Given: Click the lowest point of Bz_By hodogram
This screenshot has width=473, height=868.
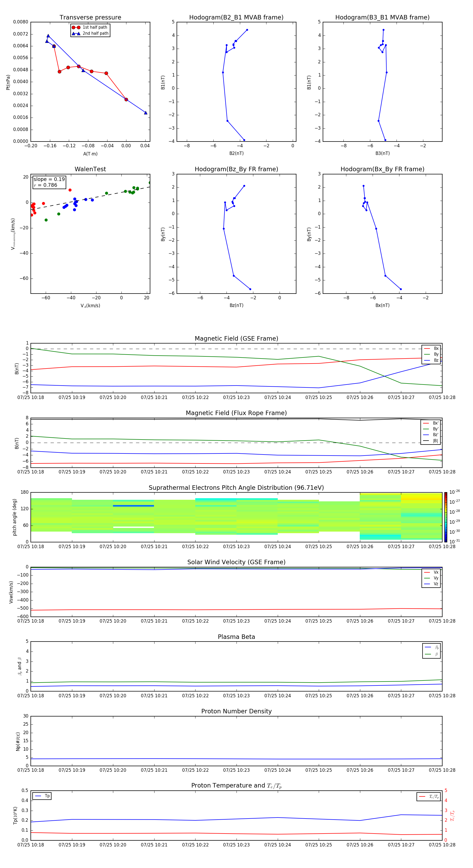Looking at the screenshot, I should 250,289.
